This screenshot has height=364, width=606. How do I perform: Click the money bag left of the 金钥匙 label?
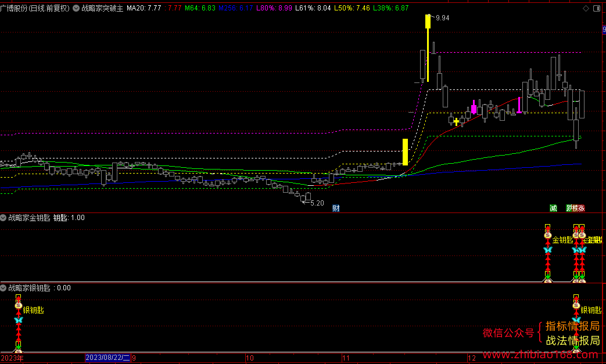click(x=548, y=235)
